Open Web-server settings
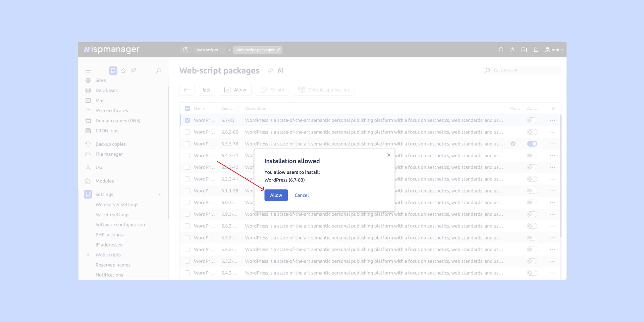Screen dimensions: 644x322 point(117,205)
